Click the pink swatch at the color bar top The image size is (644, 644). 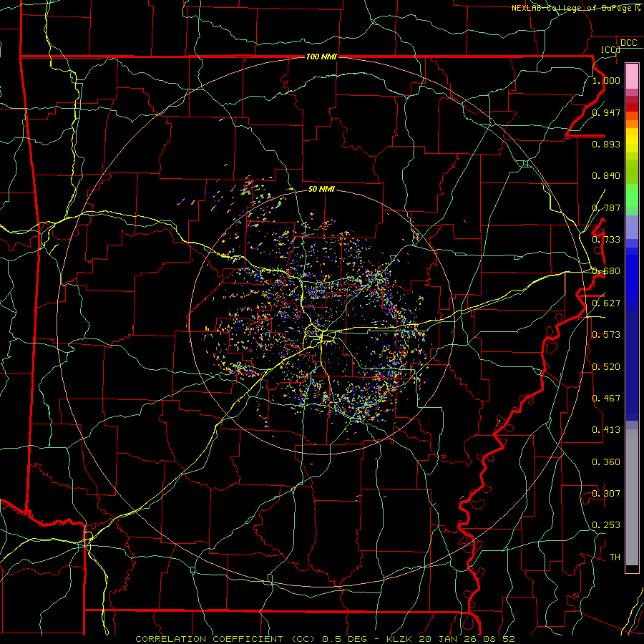[x=632, y=76]
